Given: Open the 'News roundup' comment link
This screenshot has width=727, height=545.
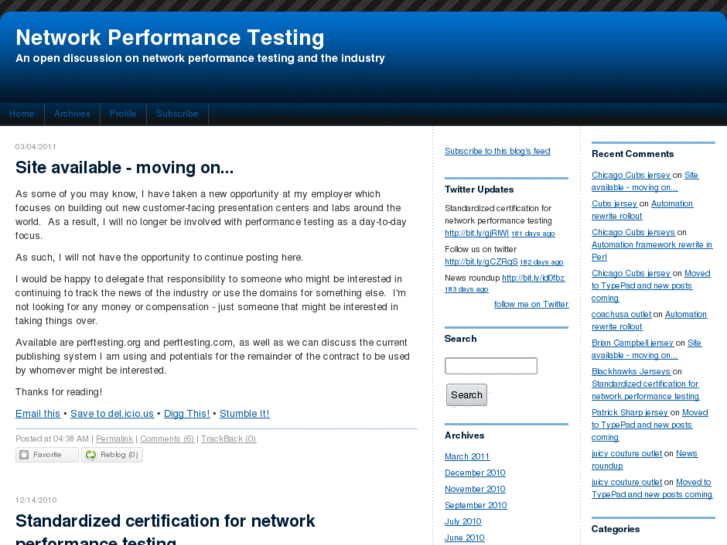Looking at the screenshot, I should click(x=644, y=460).
